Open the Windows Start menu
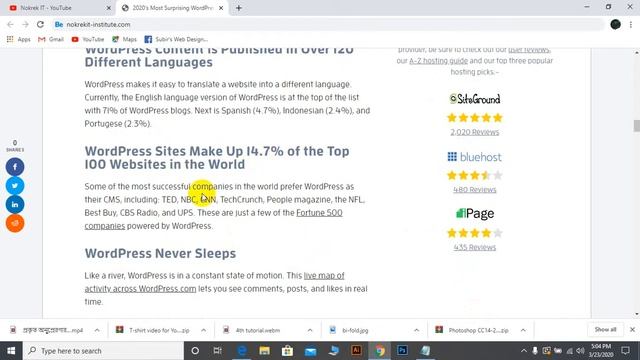Screen dimensions: 640x360 11,351
